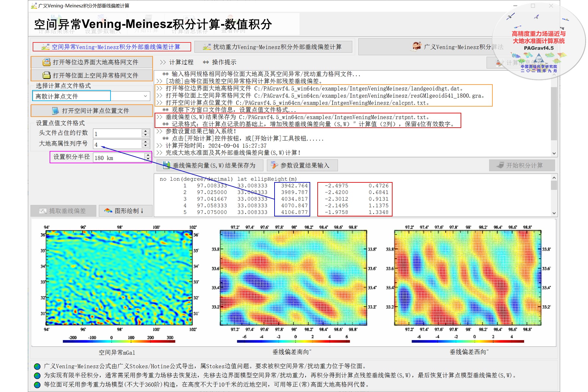Select the 计算过程 tab

click(177, 62)
